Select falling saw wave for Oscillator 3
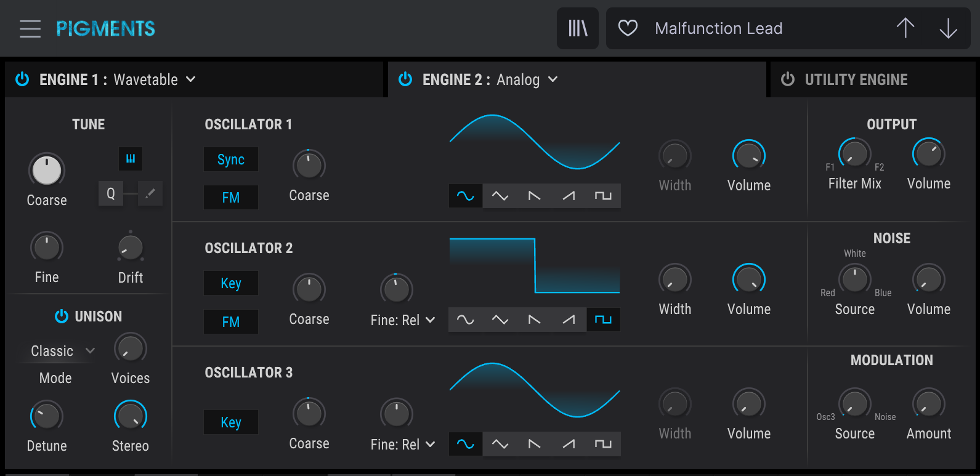The height and width of the screenshot is (476, 980). pos(535,444)
